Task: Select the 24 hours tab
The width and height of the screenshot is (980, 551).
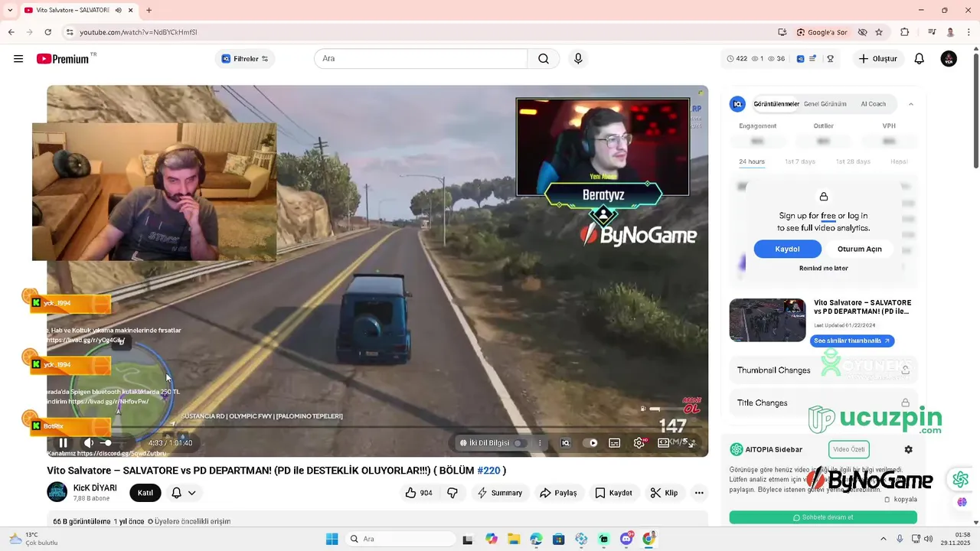Action: tap(752, 161)
